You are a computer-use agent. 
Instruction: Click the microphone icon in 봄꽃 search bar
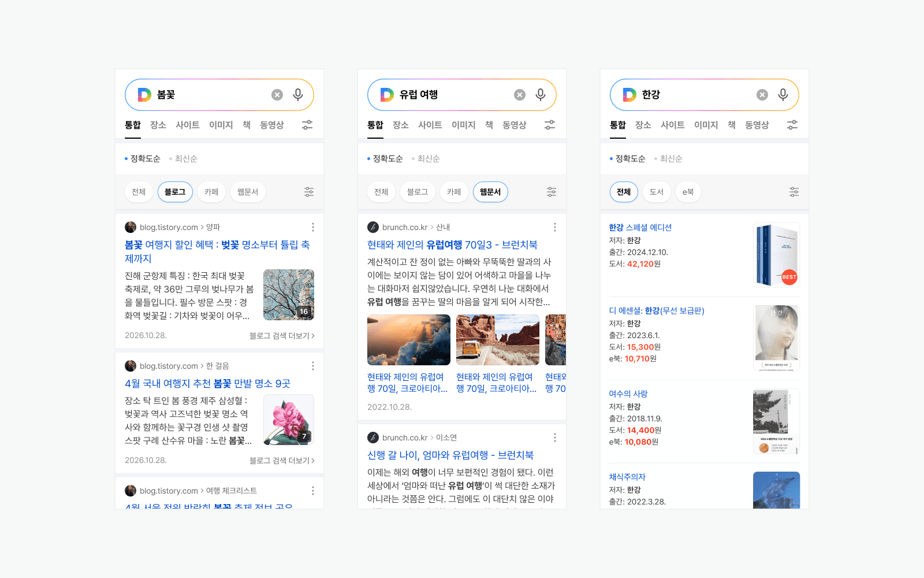[298, 95]
